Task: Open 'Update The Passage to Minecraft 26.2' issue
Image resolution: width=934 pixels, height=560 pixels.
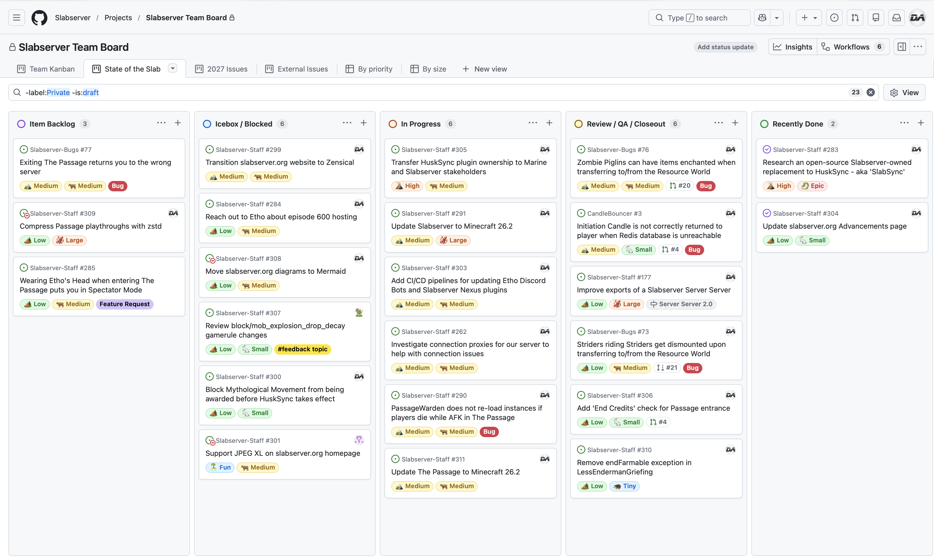Action: click(x=455, y=472)
